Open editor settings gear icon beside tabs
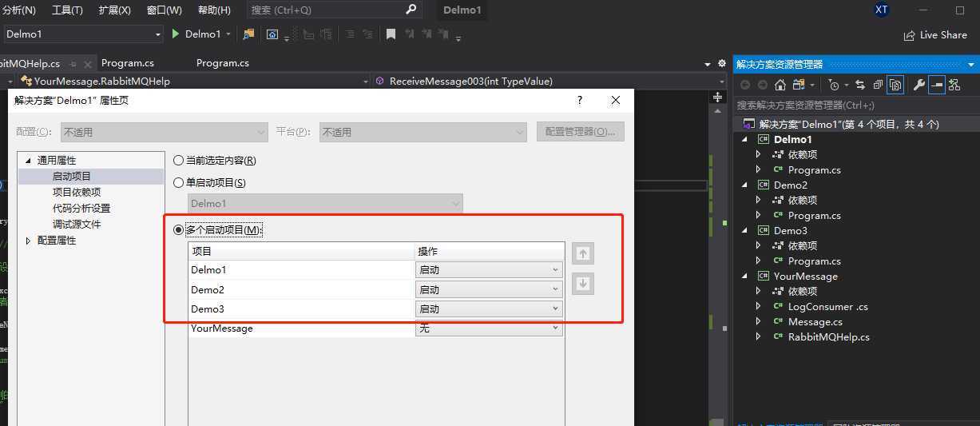This screenshot has width=980, height=426. [722, 63]
